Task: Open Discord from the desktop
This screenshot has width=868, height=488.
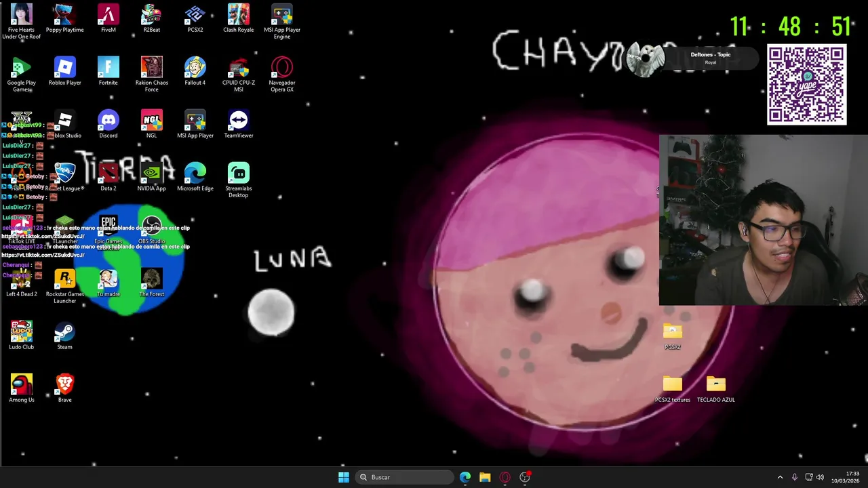Action: click(x=108, y=124)
